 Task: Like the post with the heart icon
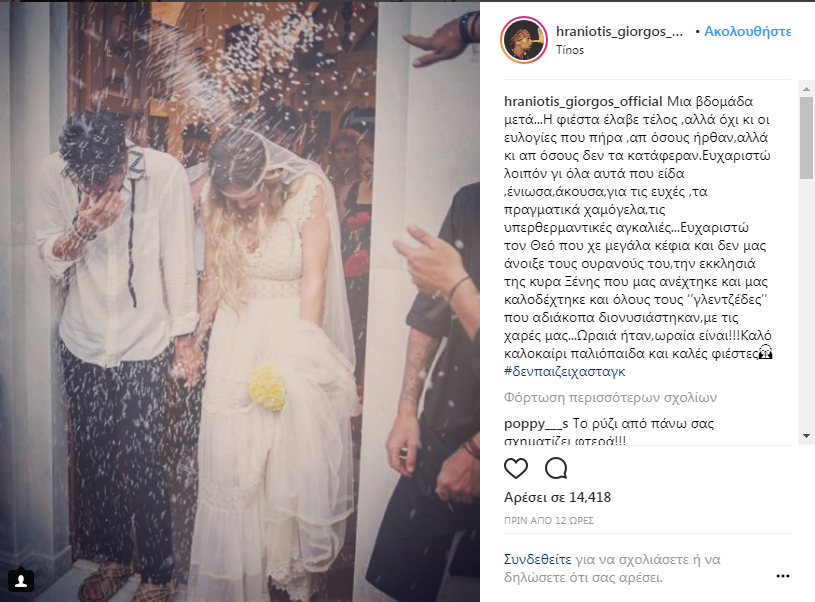[x=516, y=468]
